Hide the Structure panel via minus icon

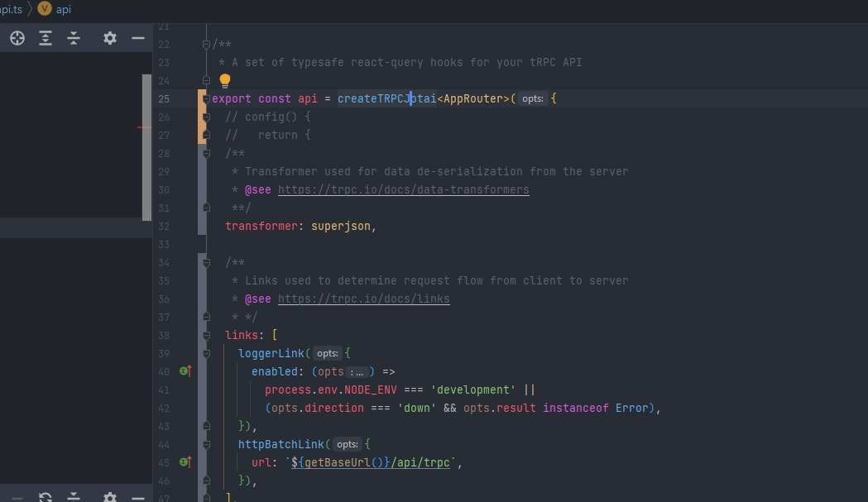click(x=137, y=38)
